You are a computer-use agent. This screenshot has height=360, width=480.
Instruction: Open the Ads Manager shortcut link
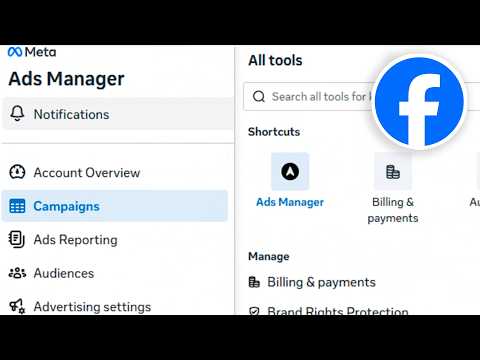[290, 202]
